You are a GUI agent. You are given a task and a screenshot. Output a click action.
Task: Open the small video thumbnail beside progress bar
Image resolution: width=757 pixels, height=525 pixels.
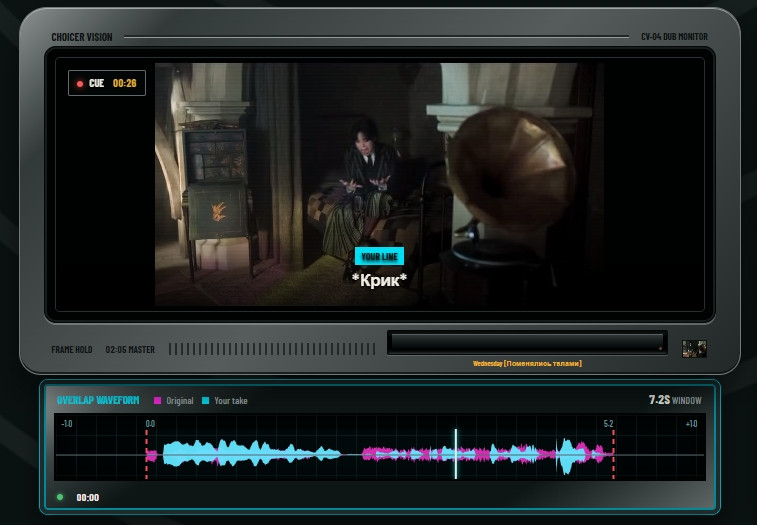point(694,349)
